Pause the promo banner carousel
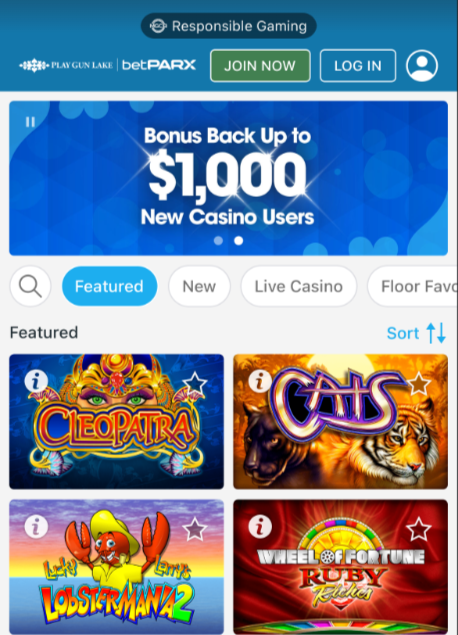458x635 pixels. pos(30,122)
